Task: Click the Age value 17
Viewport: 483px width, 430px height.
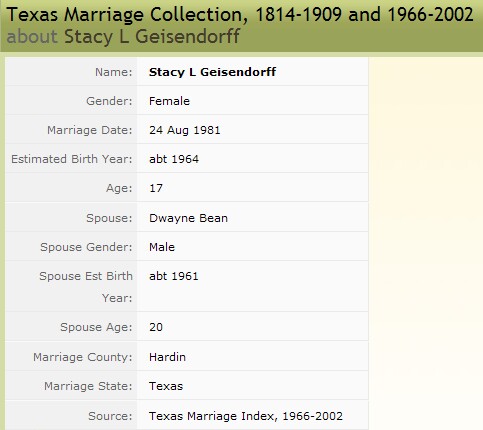Action: point(156,188)
